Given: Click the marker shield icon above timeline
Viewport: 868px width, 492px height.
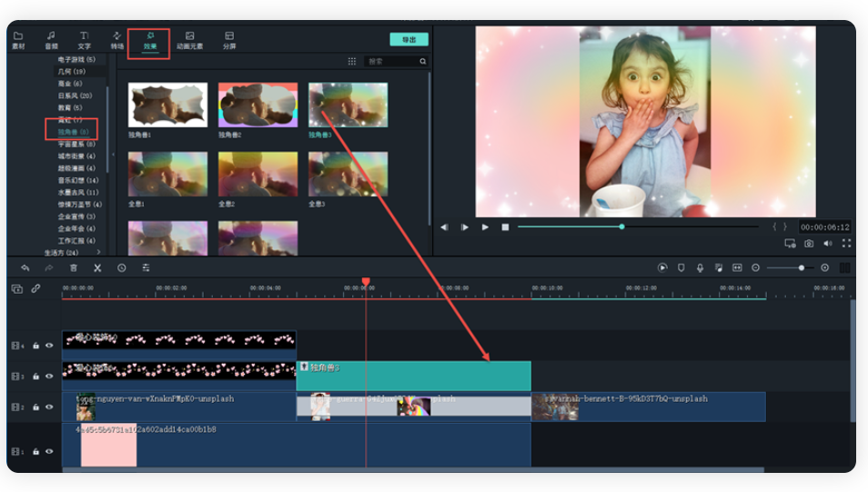Looking at the screenshot, I should coord(681,267).
